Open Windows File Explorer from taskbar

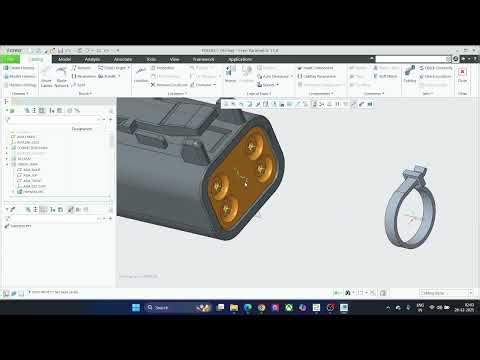[x=234, y=308]
